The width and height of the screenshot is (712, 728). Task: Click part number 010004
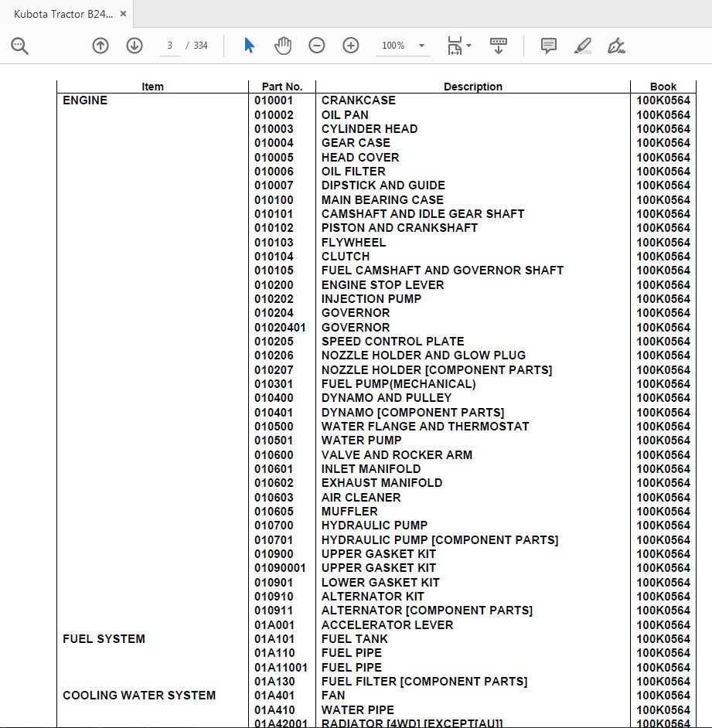pyautogui.click(x=274, y=142)
